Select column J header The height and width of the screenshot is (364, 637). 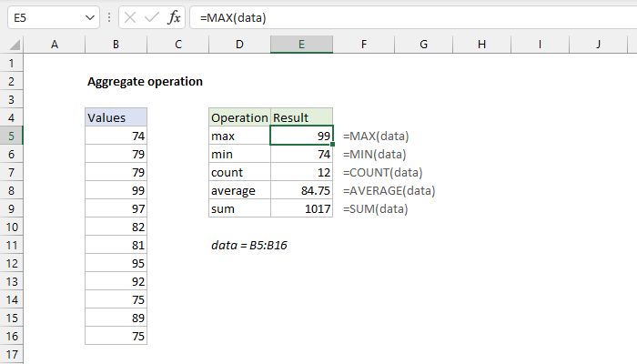(598, 45)
